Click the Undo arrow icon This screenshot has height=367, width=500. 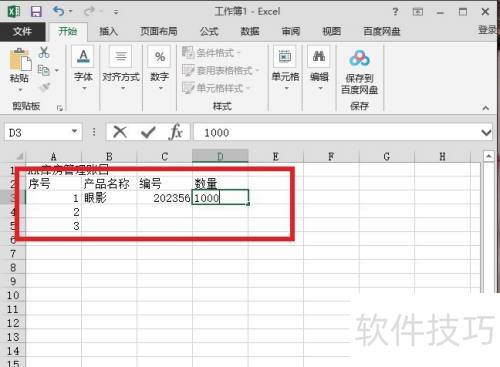click(58, 11)
